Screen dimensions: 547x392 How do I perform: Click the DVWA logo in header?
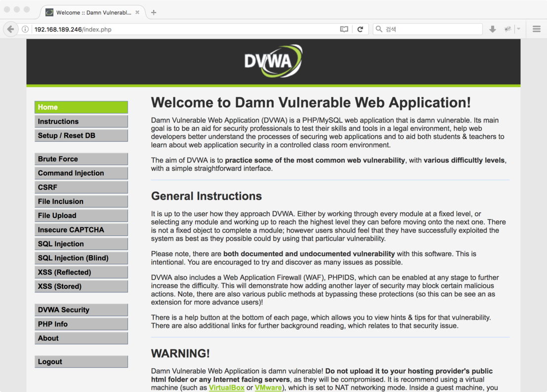[273, 61]
